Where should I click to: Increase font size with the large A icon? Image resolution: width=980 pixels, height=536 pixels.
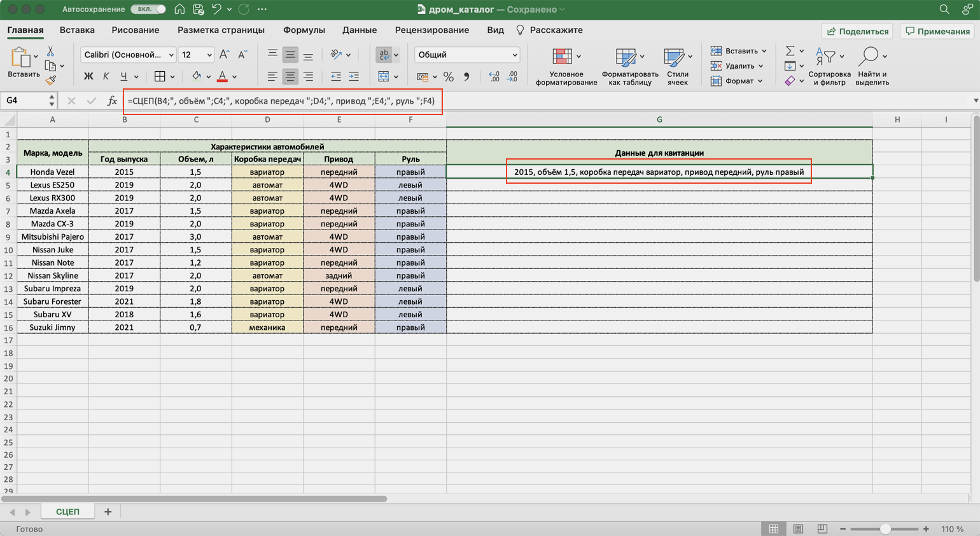pyautogui.click(x=224, y=55)
